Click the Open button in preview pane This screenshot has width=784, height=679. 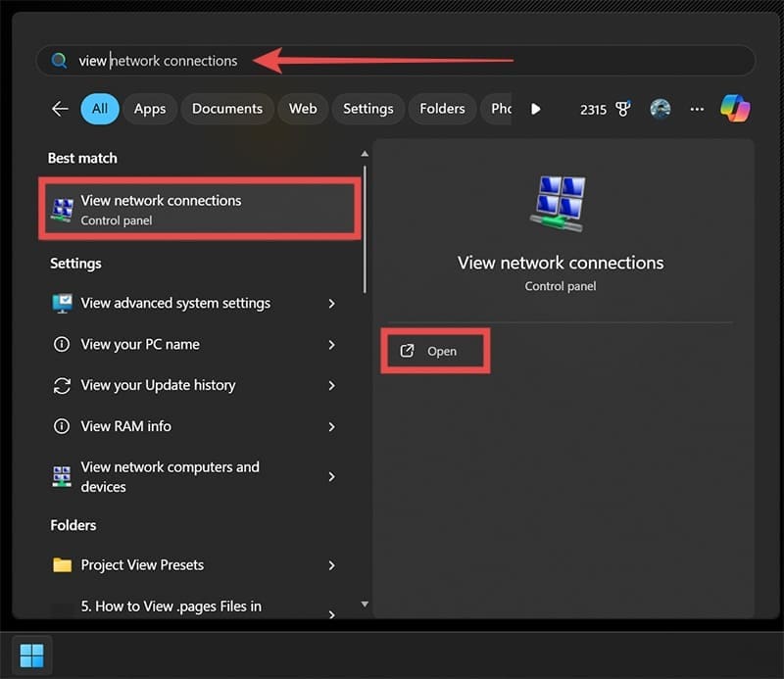tap(435, 351)
